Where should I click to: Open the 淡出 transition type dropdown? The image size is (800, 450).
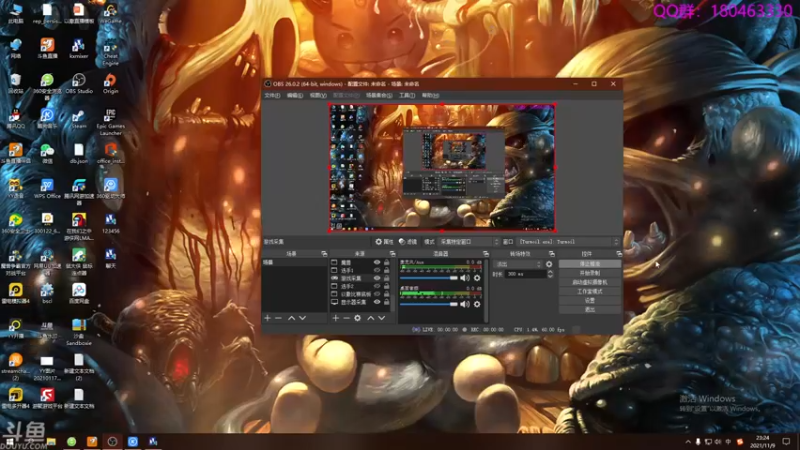[x=517, y=264]
